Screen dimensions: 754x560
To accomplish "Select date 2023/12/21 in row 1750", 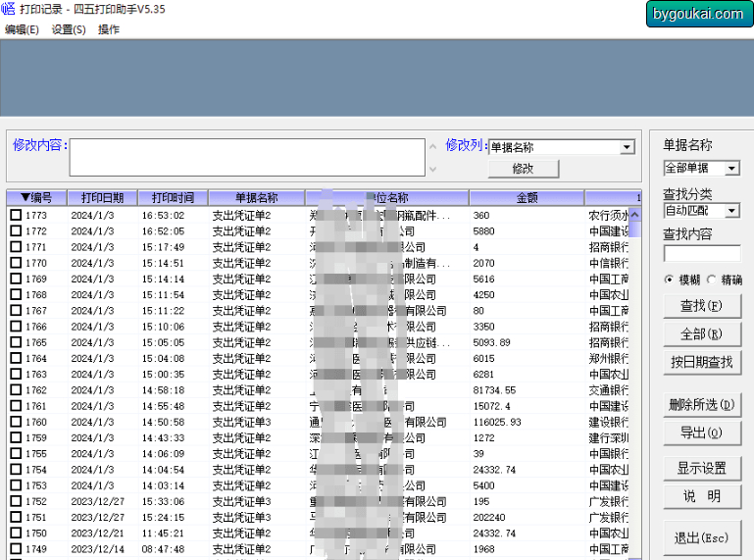I will point(98,534).
